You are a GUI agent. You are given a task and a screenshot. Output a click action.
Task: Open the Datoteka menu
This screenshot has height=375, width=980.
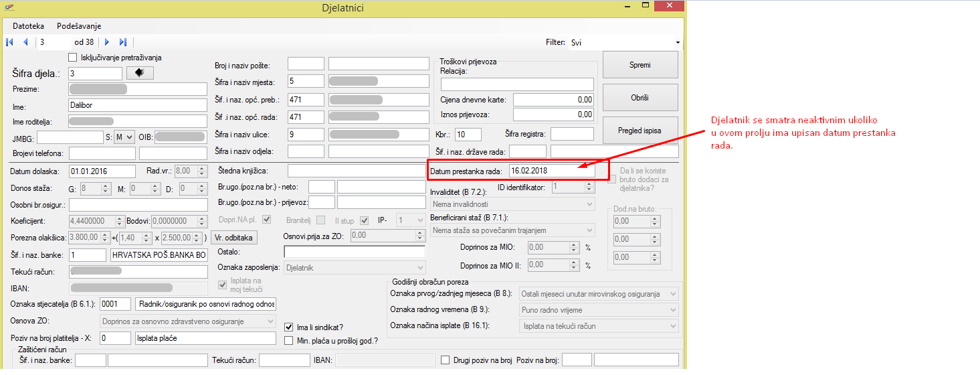click(x=28, y=26)
